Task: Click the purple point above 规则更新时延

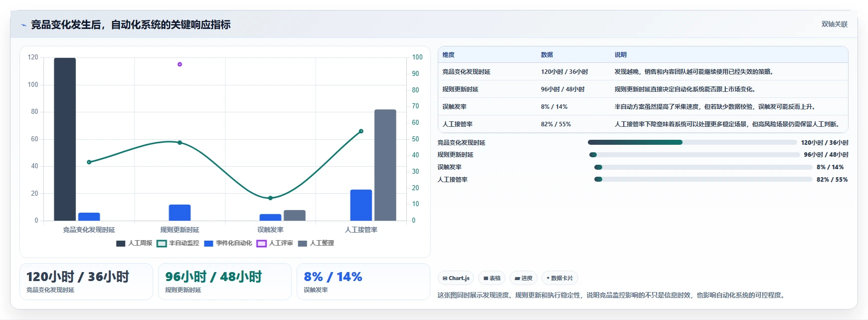Action: [x=179, y=64]
